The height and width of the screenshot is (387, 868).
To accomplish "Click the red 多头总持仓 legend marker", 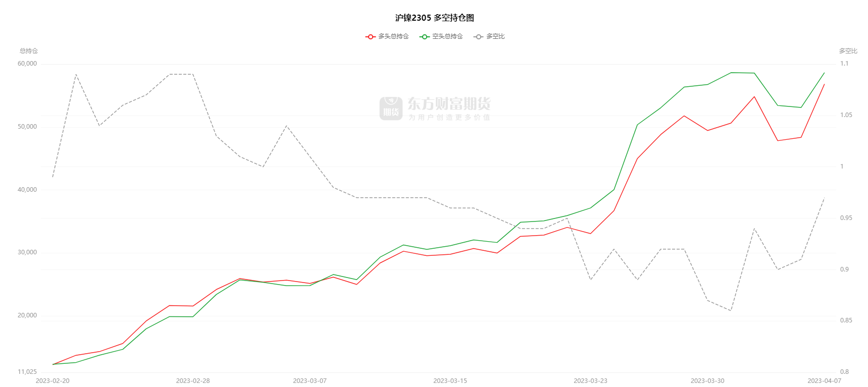I will tap(371, 37).
